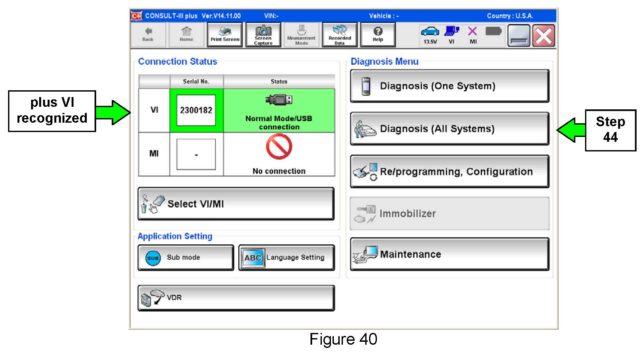
Task: Click the Back arrow toolbar icon
Action: 148,34
